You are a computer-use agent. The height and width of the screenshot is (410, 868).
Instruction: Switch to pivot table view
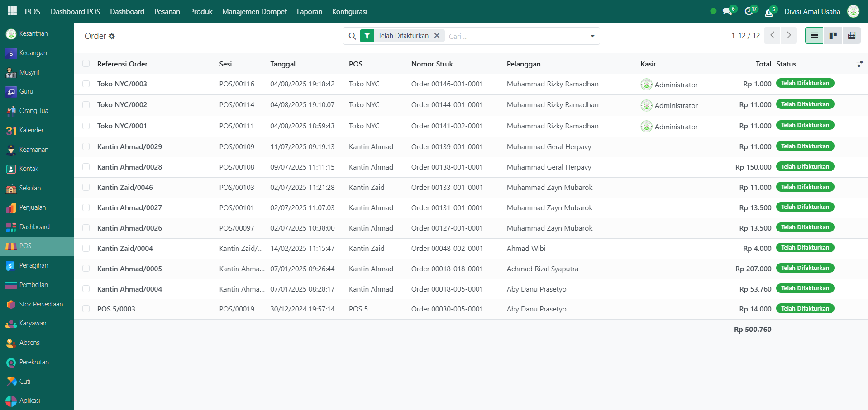851,36
